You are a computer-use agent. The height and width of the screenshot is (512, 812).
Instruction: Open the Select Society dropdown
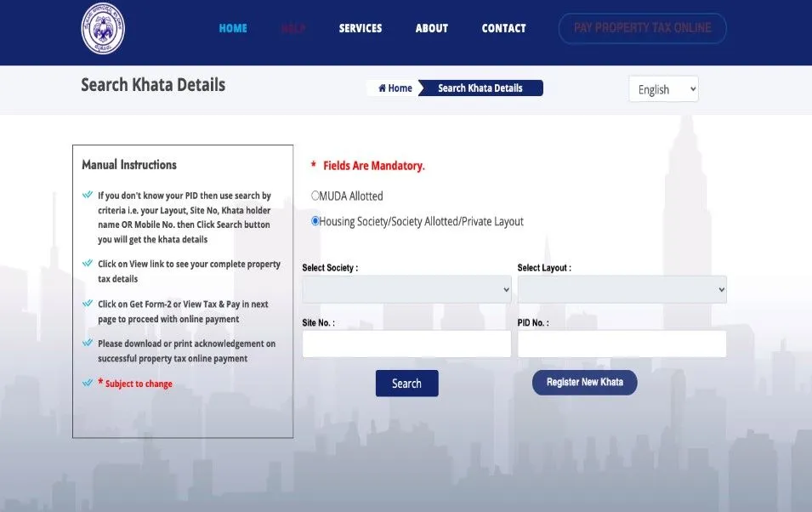406,290
